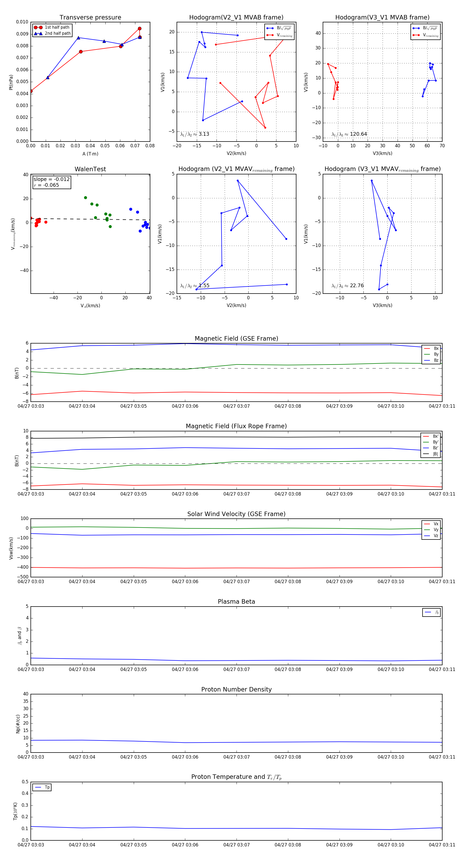This screenshot has height=868, width=473.
Task: Click the "Hodogram (V3_V1 MVAVremaining frame)" title
Action: (x=382, y=169)
